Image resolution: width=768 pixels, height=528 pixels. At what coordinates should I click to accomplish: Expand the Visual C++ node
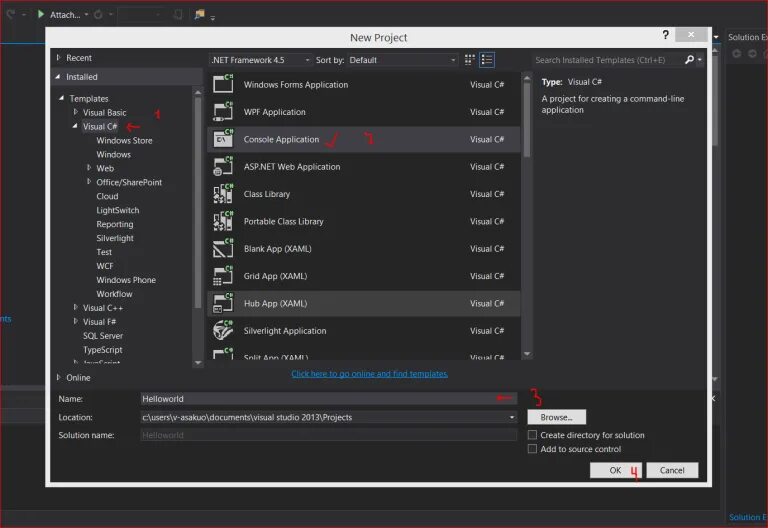pyautogui.click(x=75, y=307)
